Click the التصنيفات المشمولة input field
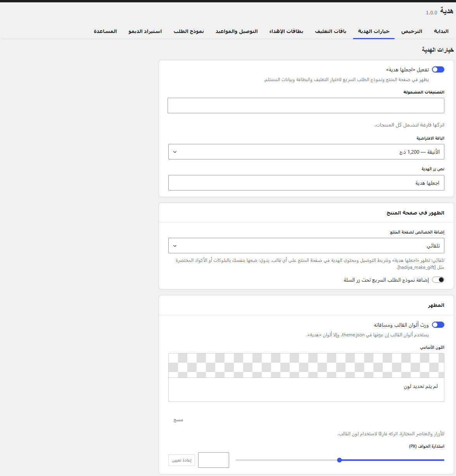The image size is (456, 476). click(306, 106)
